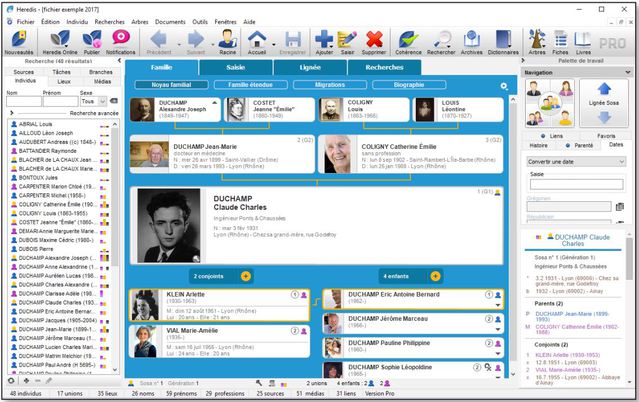This screenshot has width=639, height=402.
Task: Open the Archives tool
Action: 472,42
